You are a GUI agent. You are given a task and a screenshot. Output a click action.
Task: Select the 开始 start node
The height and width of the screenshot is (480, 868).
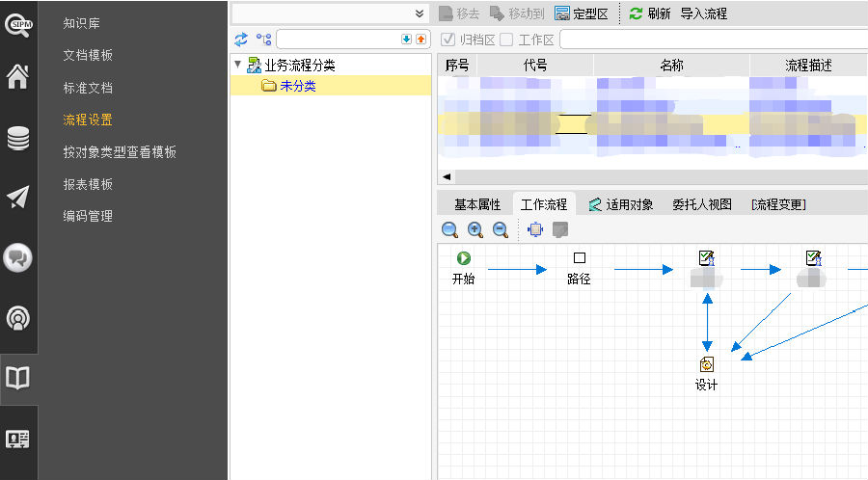[463, 268]
